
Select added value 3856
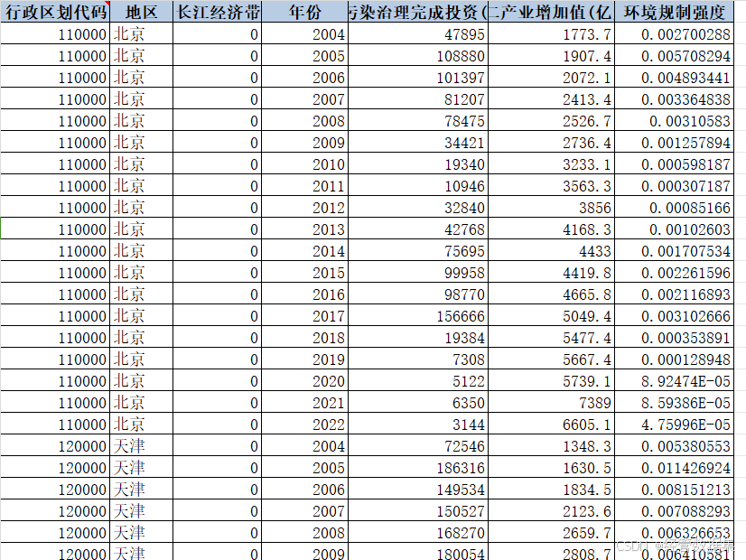[x=552, y=208]
